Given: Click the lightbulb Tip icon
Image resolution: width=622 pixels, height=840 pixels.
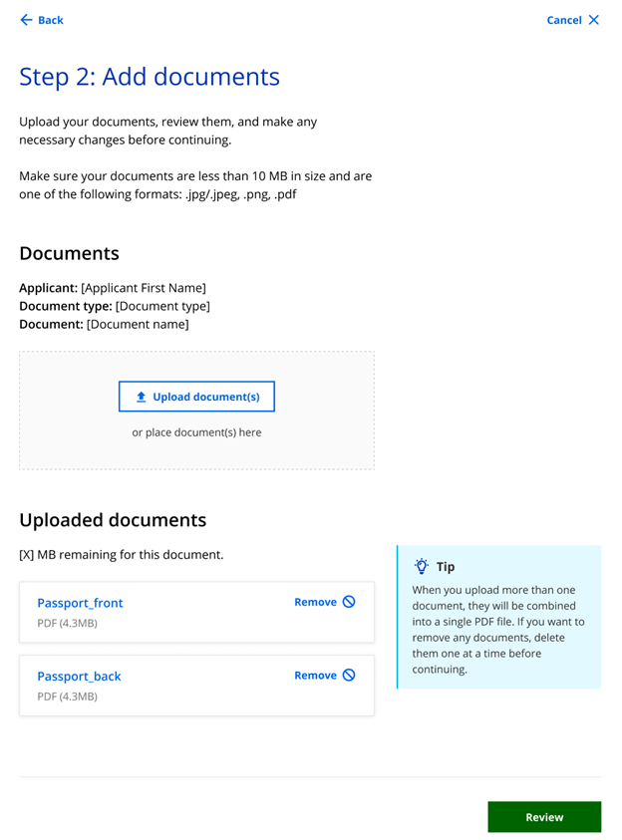Looking at the screenshot, I should [421, 566].
